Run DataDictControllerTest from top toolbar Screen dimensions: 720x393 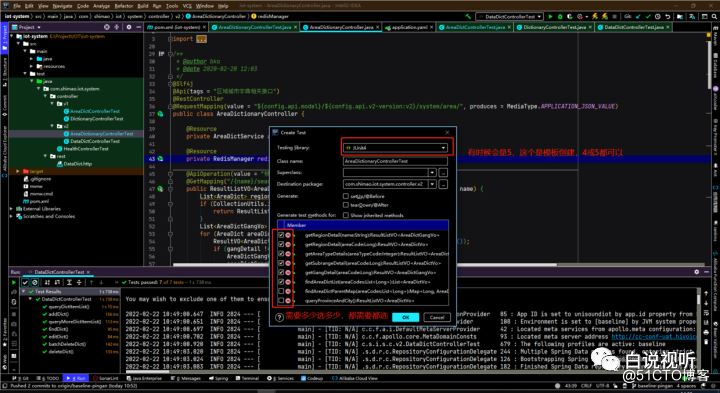551,16
